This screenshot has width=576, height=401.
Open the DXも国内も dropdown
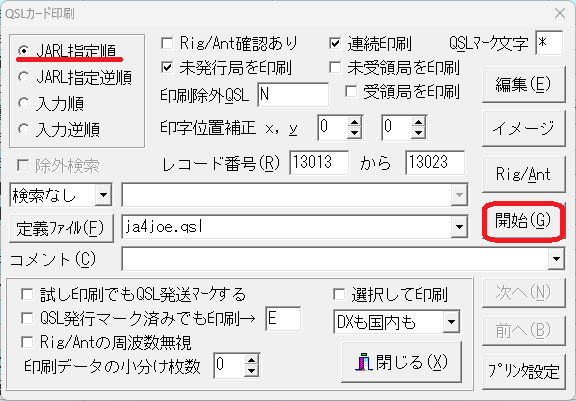pos(451,322)
